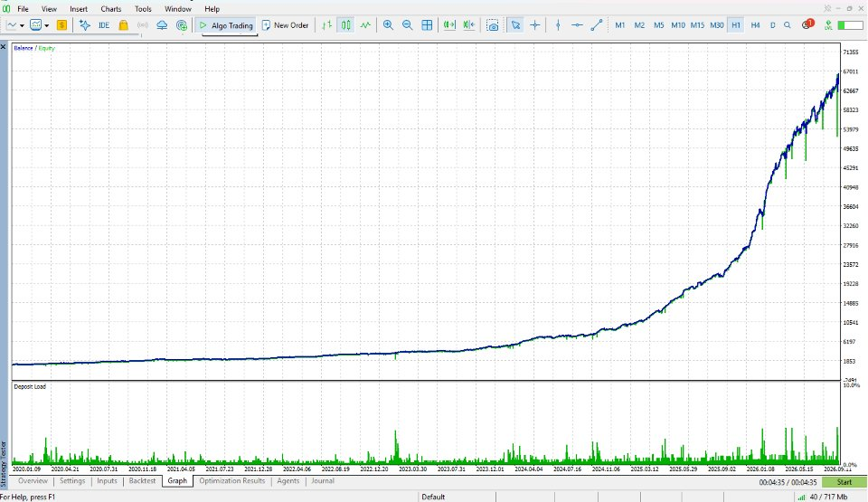
Task: Select the Graph tab
Action: point(177,481)
